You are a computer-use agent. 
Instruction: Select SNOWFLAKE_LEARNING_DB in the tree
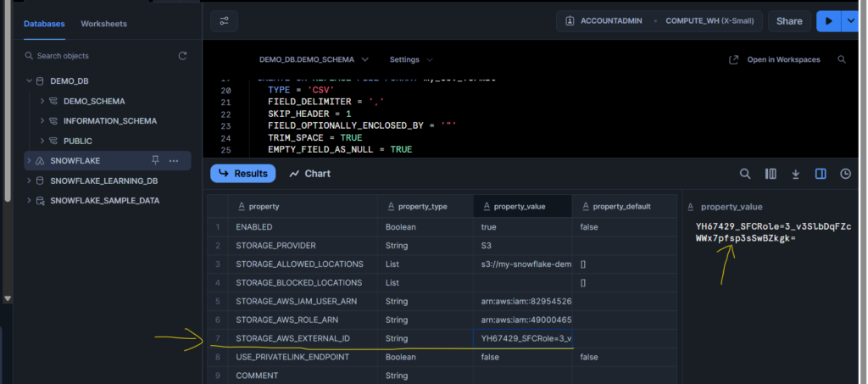[x=104, y=181]
